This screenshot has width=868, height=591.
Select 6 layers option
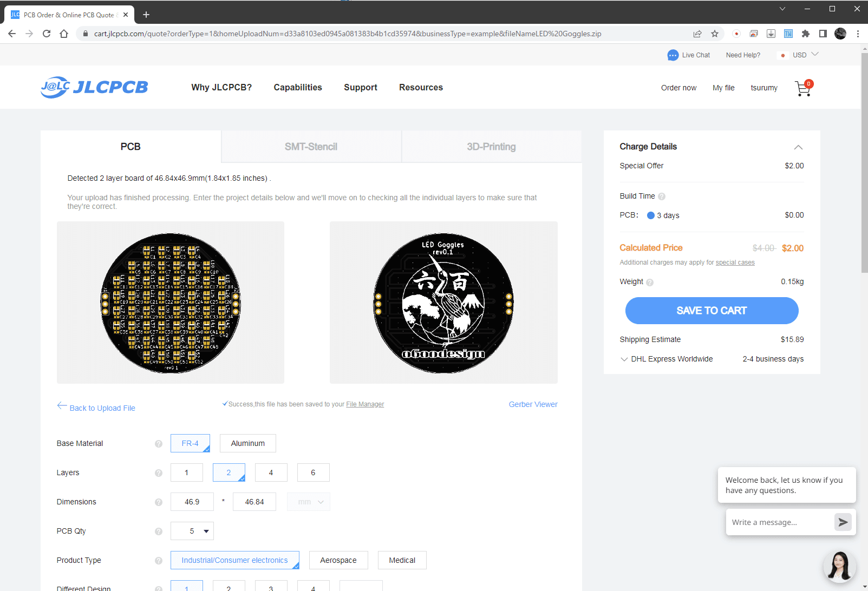point(314,472)
